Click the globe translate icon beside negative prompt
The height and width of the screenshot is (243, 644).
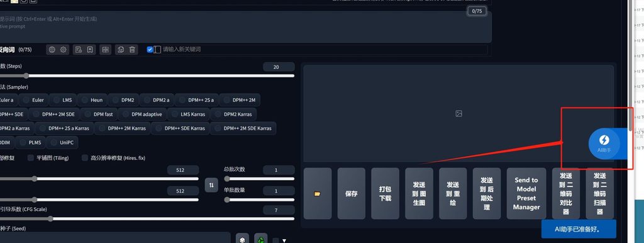point(52,50)
